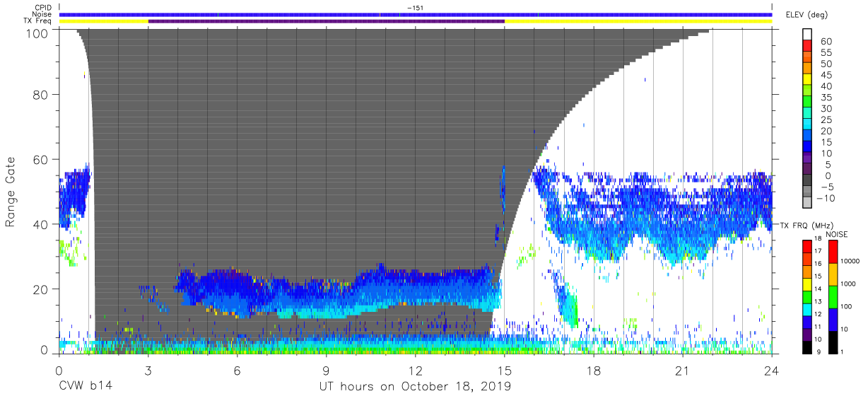Image resolution: width=868 pixels, height=401 pixels.
Task: Click the Range Gate axis title
Action: (x=11, y=192)
